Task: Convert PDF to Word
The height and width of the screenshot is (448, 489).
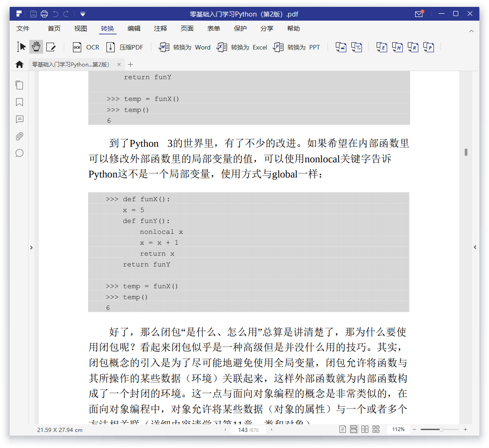Action: click(x=184, y=47)
